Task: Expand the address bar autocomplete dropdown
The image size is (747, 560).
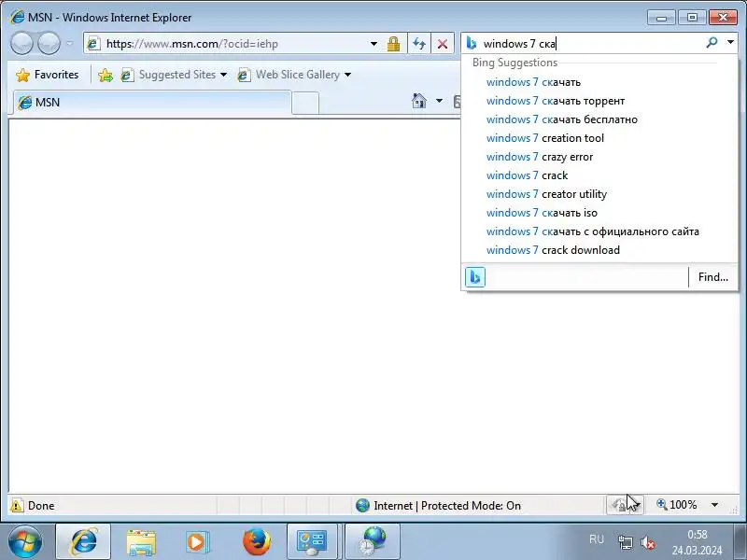Action: (x=374, y=44)
